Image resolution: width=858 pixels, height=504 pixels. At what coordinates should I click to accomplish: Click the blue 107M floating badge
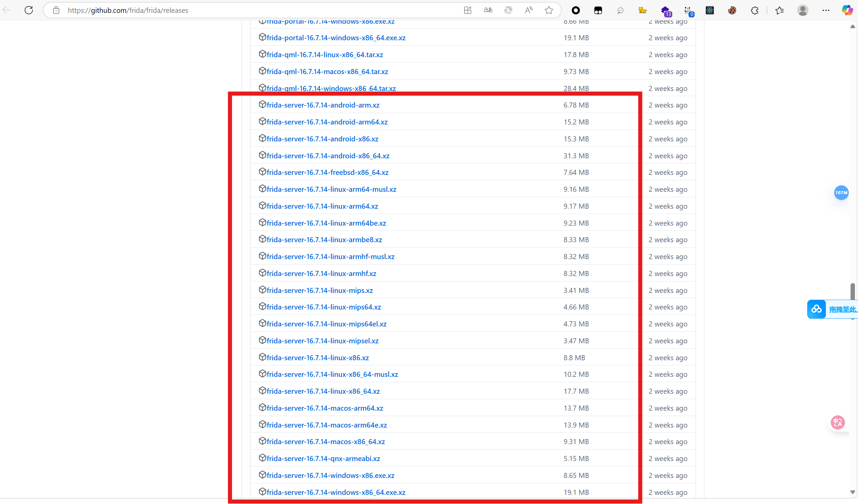point(841,192)
